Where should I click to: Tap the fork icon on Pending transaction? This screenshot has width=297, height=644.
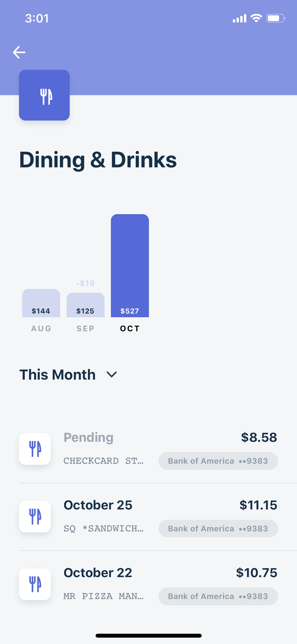(x=35, y=449)
